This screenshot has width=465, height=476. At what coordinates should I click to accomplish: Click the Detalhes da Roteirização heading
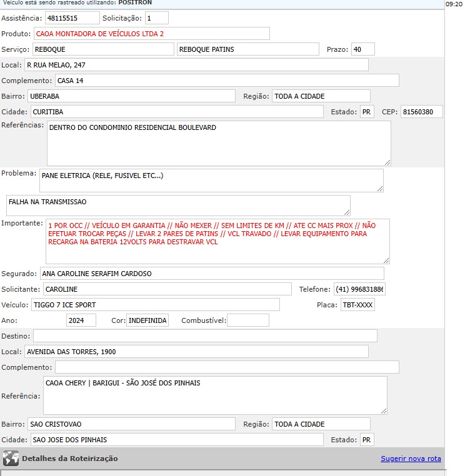pyautogui.click(x=70, y=459)
